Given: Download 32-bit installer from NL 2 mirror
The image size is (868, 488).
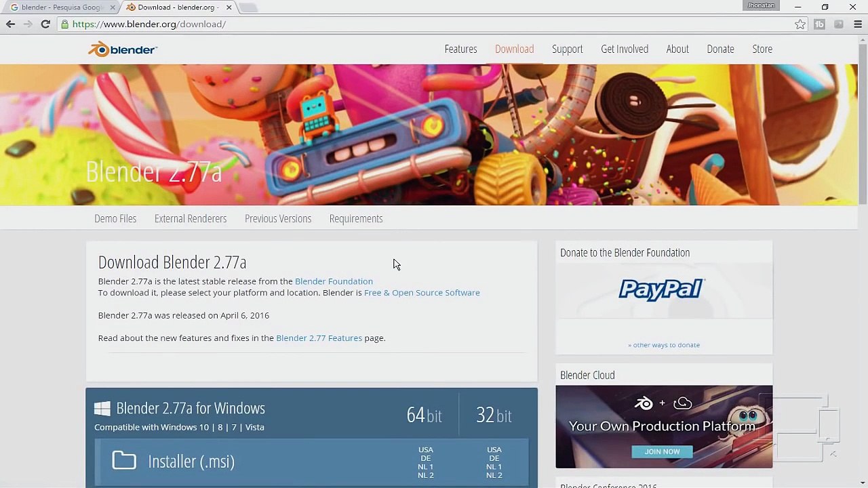Looking at the screenshot, I should tap(494, 475).
